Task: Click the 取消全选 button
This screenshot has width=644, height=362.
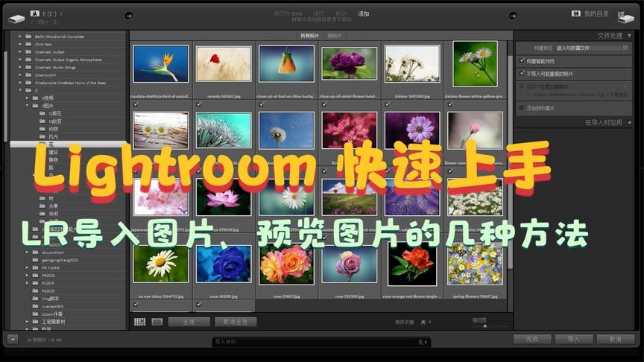Action: pyautogui.click(x=236, y=322)
